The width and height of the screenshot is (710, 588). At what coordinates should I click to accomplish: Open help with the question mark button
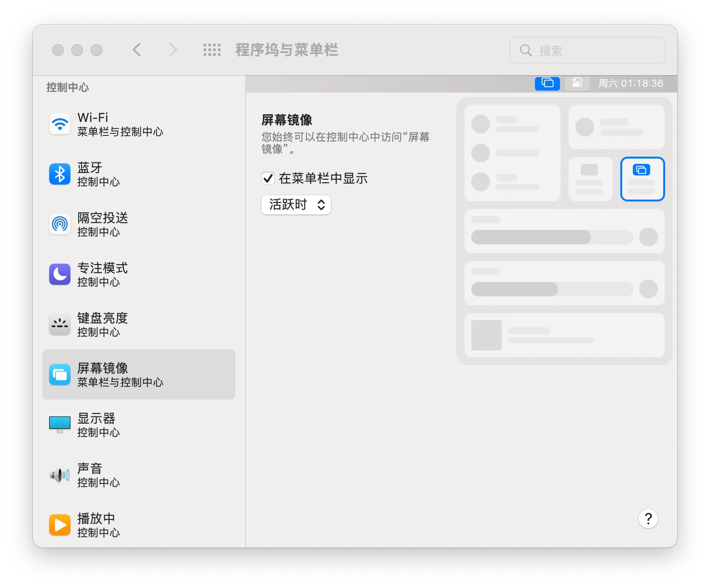(x=648, y=519)
